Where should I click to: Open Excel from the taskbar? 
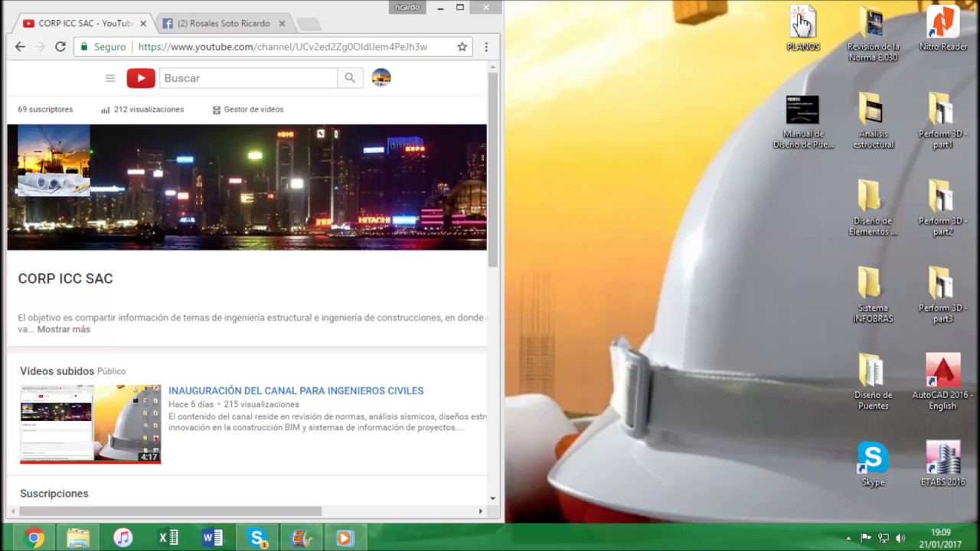coord(168,538)
